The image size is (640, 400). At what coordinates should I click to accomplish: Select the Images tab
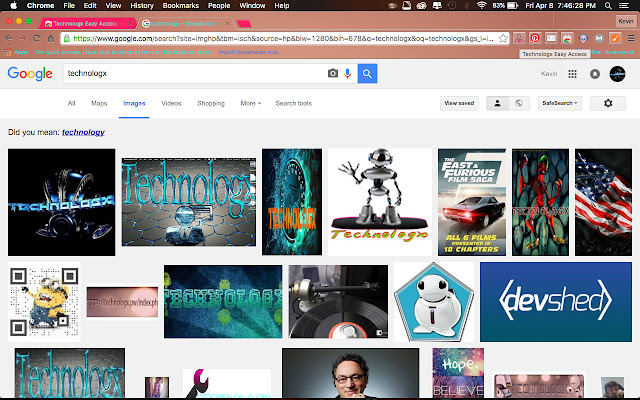[134, 103]
